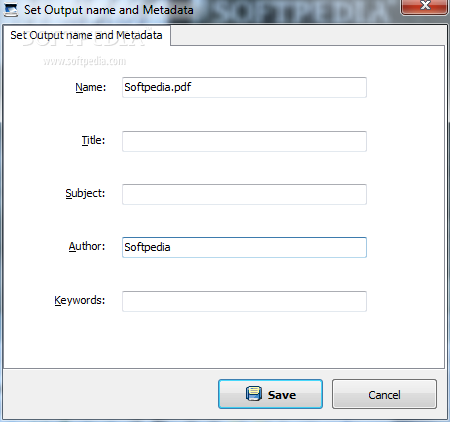The width and height of the screenshot is (450, 422).
Task: Activate the Keywords input box
Action: (x=244, y=301)
